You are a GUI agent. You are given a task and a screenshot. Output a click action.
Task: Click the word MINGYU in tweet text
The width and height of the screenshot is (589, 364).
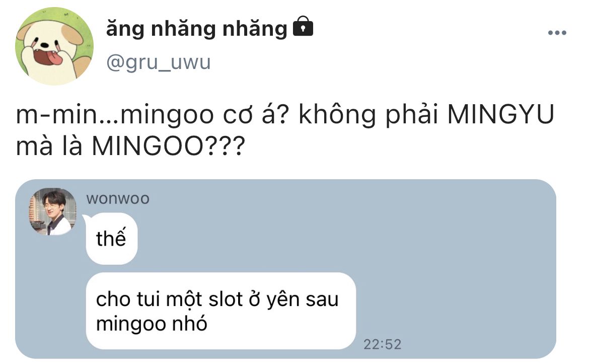(x=501, y=114)
